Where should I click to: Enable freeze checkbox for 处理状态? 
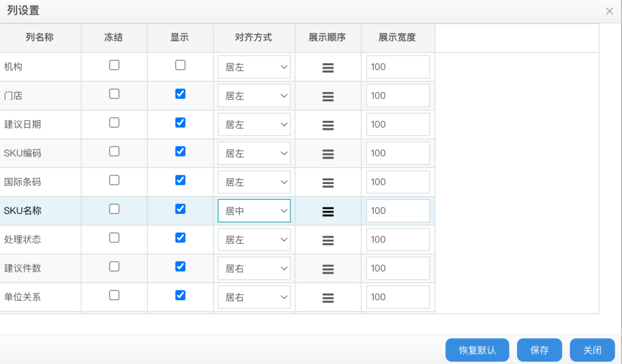point(114,238)
